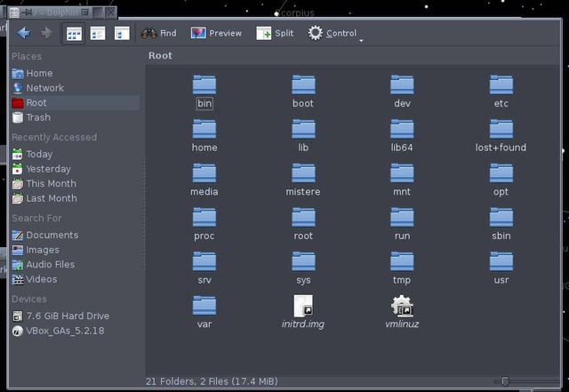Select the boot folder icon
This screenshot has height=392, width=569.
pyautogui.click(x=303, y=85)
